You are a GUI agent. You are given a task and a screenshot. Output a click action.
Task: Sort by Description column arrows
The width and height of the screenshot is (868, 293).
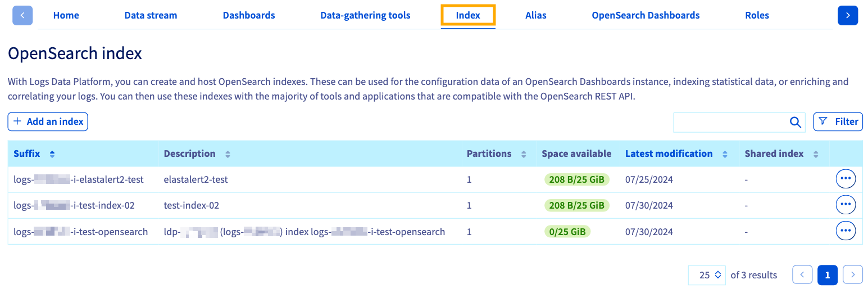pyautogui.click(x=228, y=154)
